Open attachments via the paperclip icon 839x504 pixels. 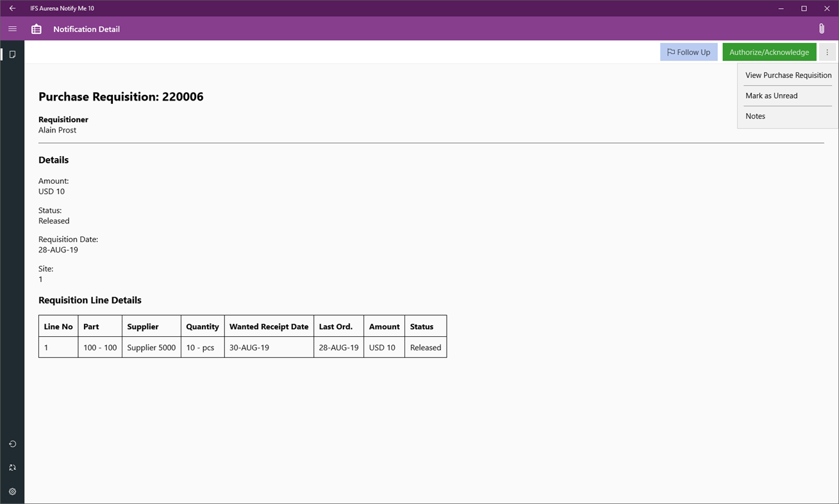(x=822, y=29)
